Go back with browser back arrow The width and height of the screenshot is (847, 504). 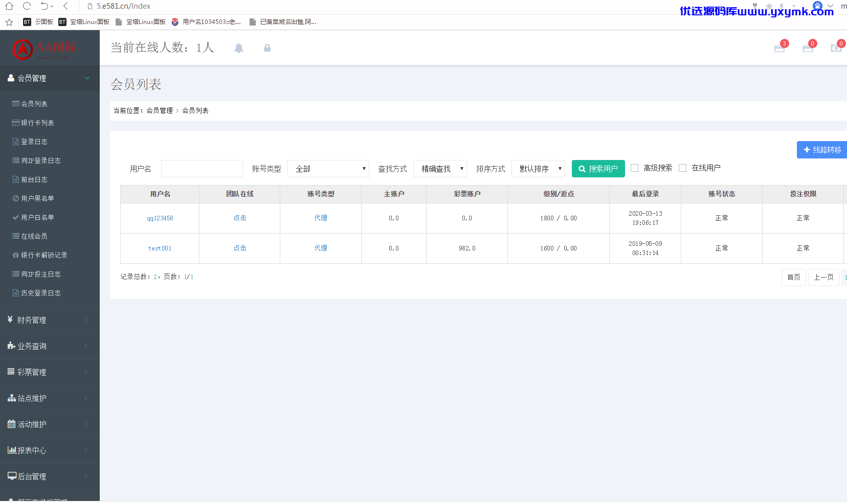[x=65, y=6]
